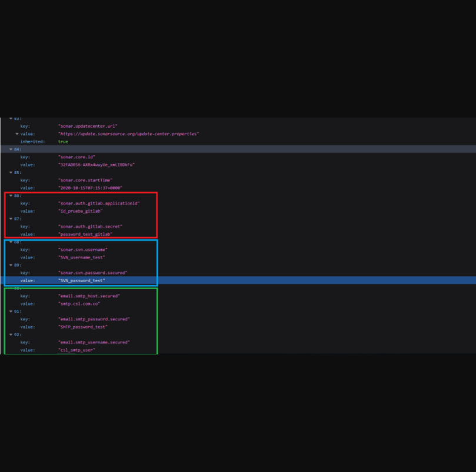Click the "SMTP_password_test" value
The height and width of the screenshot is (472, 476).
pos(82,327)
